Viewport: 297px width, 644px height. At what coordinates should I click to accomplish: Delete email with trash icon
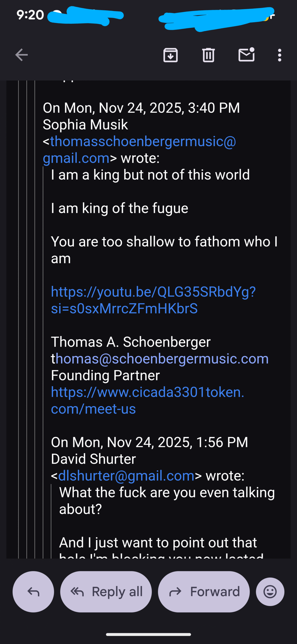[x=208, y=55]
